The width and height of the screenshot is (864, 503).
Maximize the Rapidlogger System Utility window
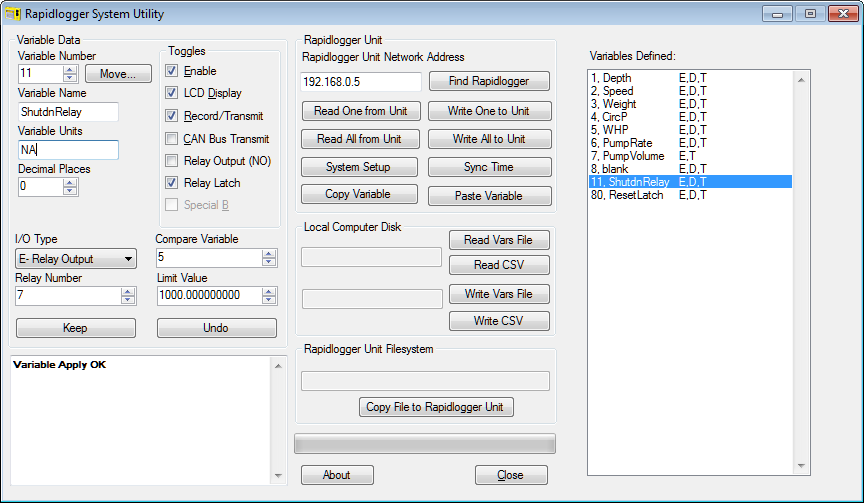pos(810,14)
